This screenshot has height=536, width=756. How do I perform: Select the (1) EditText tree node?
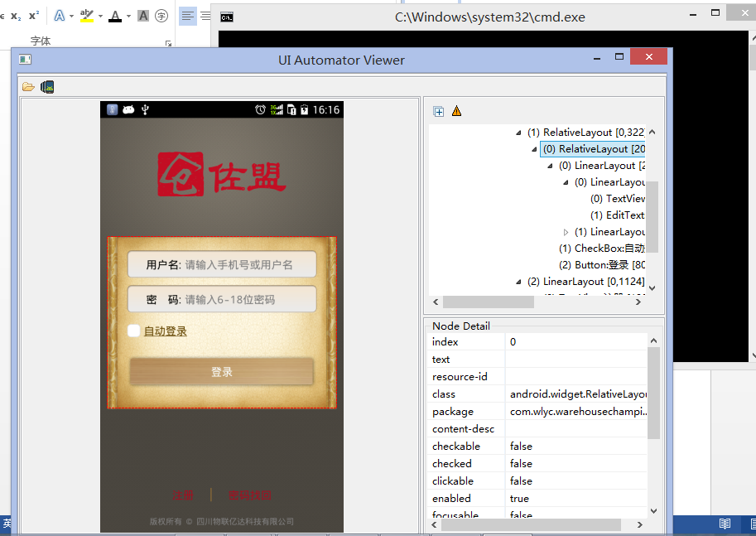(x=624, y=215)
